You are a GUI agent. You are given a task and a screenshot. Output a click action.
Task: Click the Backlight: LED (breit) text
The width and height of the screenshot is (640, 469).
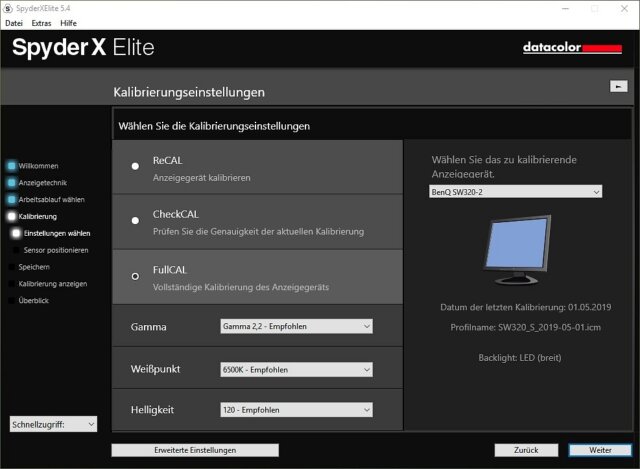(520, 358)
